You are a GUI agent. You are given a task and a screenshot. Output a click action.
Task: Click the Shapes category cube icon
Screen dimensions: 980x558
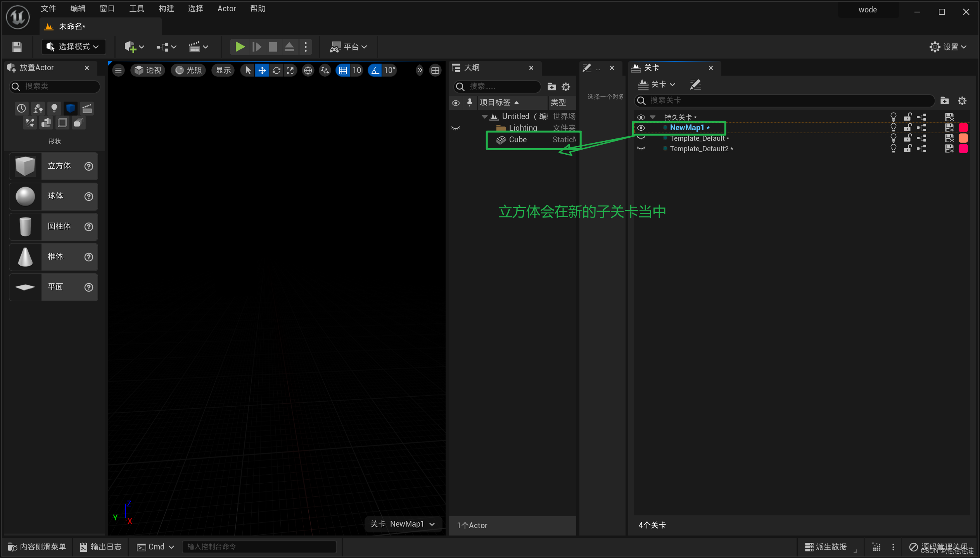pyautogui.click(x=70, y=108)
